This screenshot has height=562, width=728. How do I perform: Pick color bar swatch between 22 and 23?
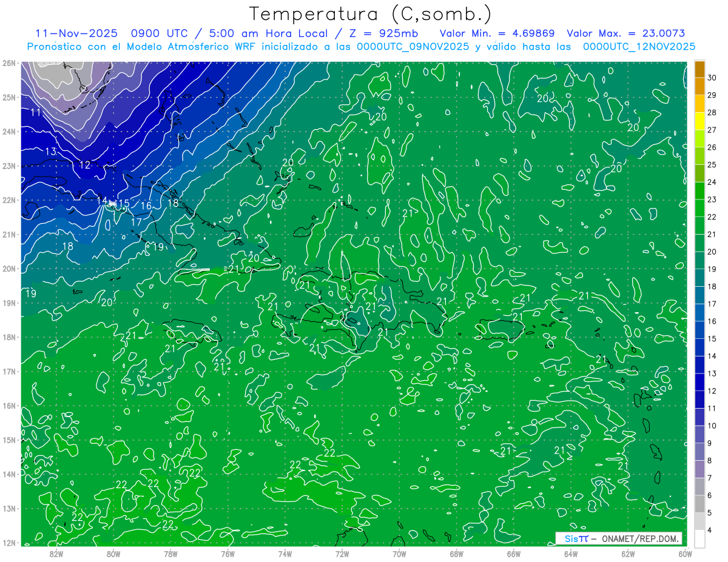[x=700, y=208]
